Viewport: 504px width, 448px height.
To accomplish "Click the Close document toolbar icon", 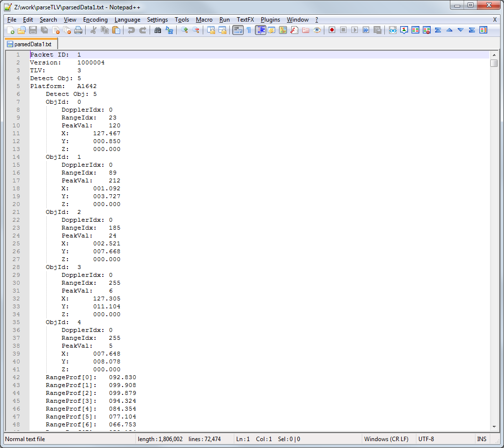I will pos(56,30).
